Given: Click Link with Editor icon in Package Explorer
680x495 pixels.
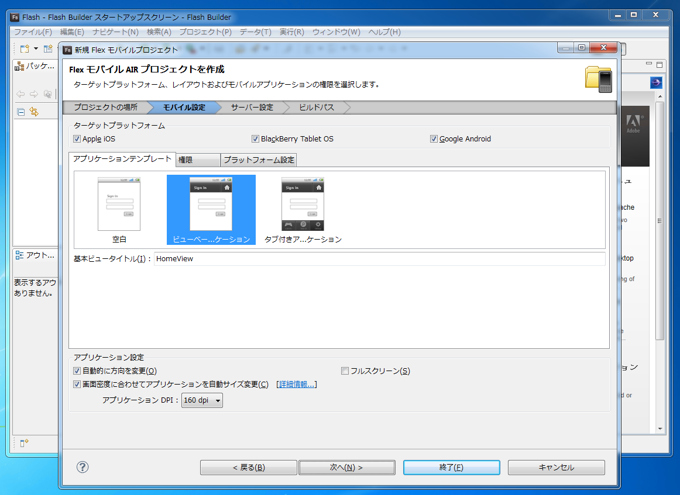Looking at the screenshot, I should coord(34,112).
